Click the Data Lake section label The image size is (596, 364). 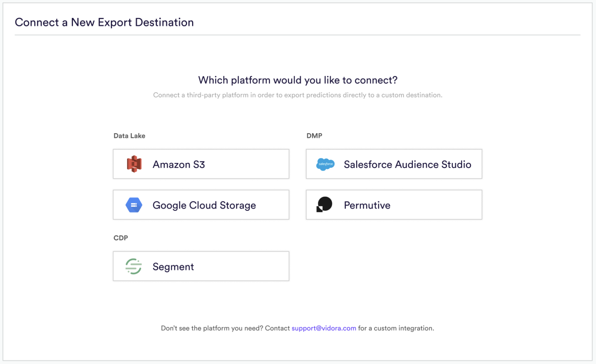coord(129,135)
